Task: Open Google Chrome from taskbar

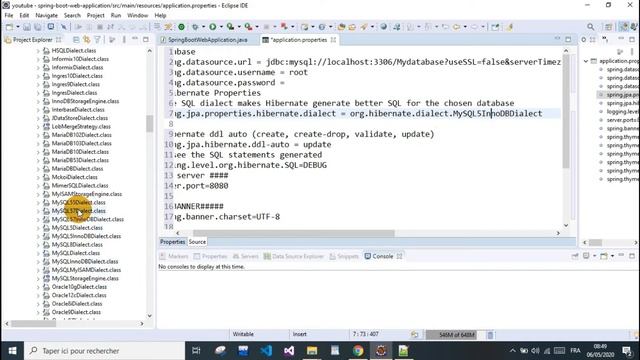Action: click(x=358, y=351)
